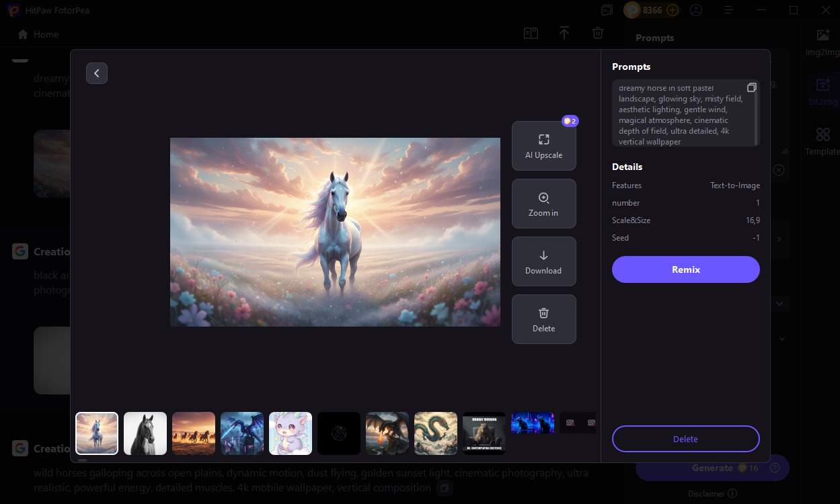Open the trash icon in the top toolbar

[597, 33]
